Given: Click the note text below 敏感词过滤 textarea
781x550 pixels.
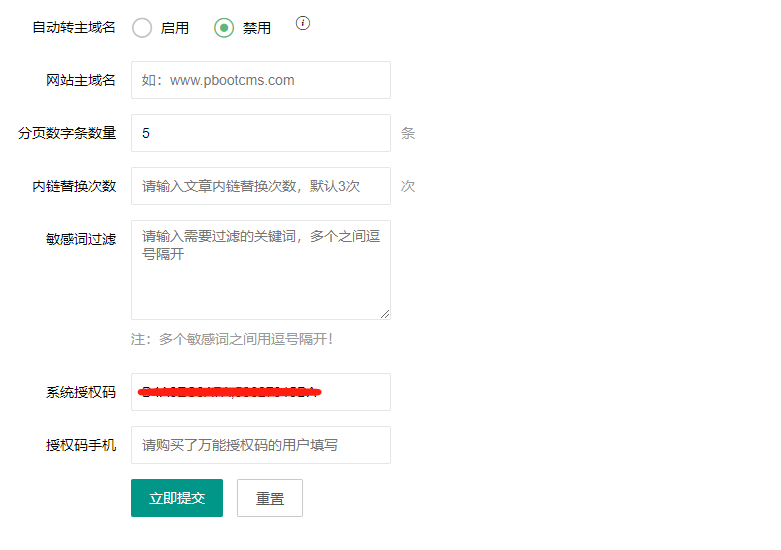Looking at the screenshot, I should click(x=232, y=339).
